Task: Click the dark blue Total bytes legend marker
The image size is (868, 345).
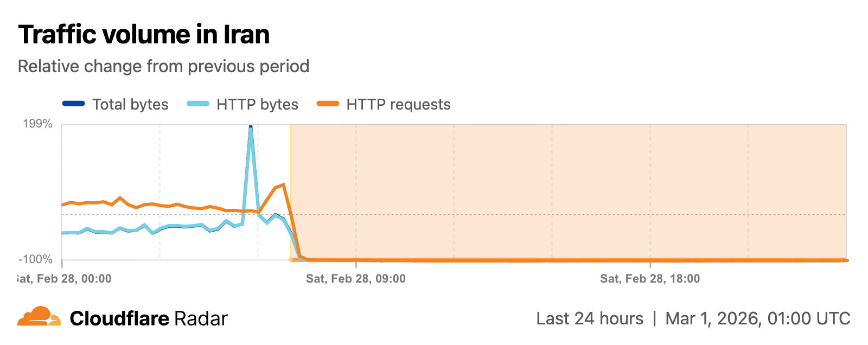Action: [74, 104]
